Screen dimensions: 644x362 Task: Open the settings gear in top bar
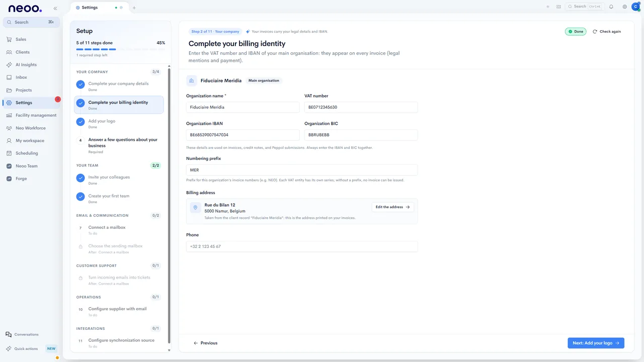625,7
